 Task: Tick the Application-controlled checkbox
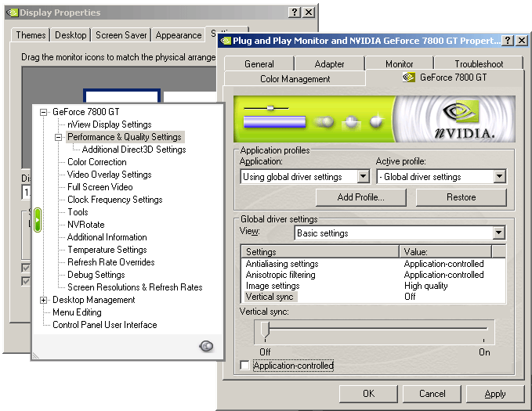[x=244, y=366]
